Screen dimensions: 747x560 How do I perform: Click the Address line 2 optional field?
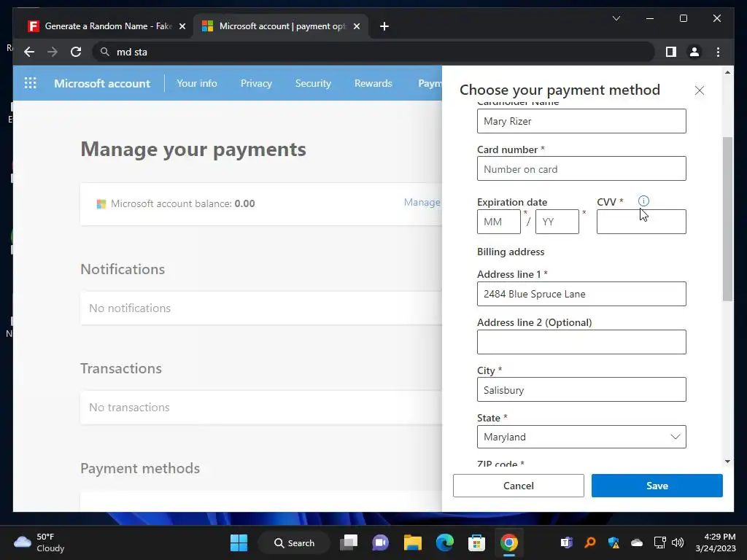[581, 342]
